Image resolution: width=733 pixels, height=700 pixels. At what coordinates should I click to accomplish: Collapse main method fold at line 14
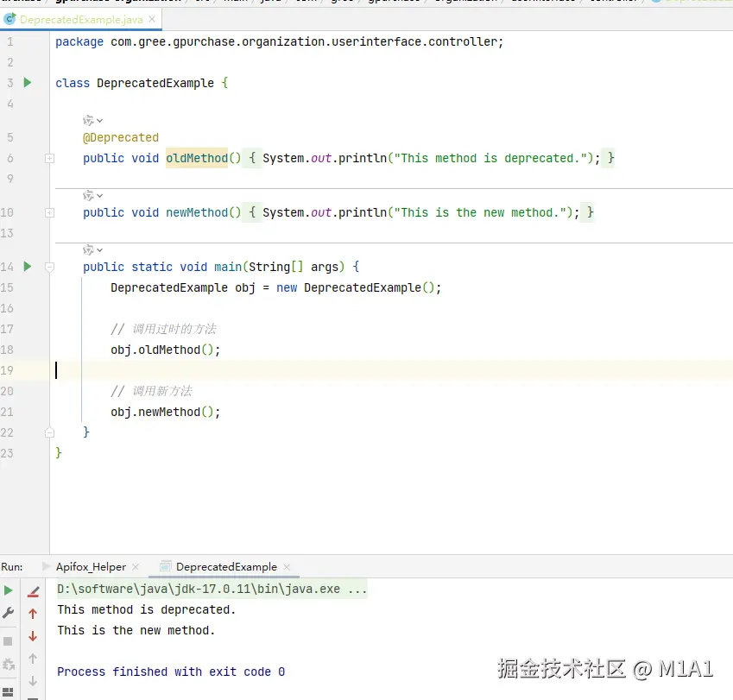pyautogui.click(x=49, y=267)
